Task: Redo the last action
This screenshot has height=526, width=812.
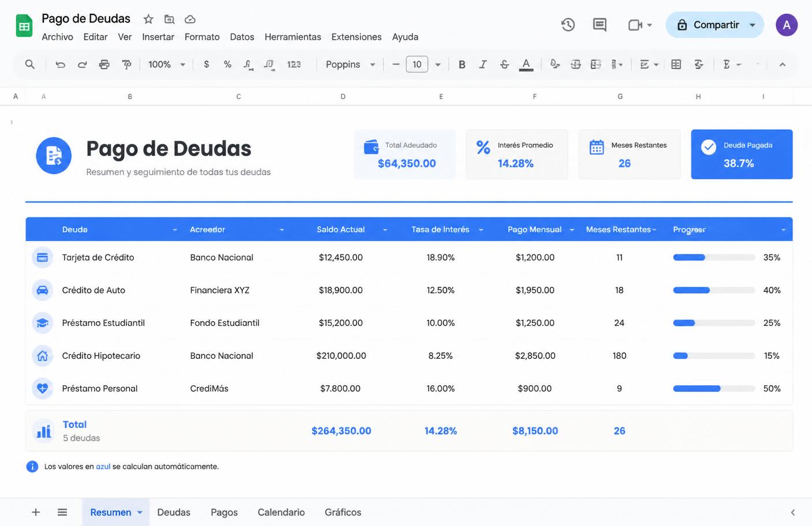Action: tap(82, 65)
